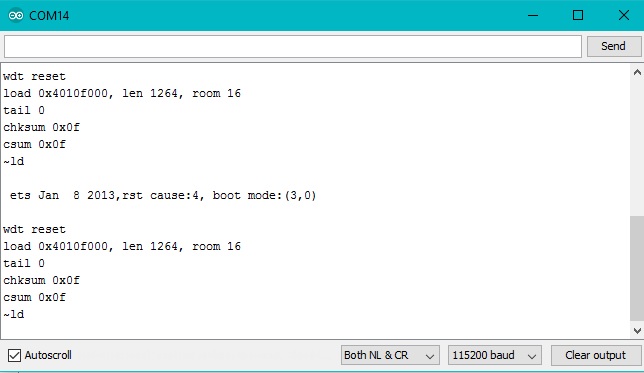The height and width of the screenshot is (373, 644).
Task: Click the second 'csum 0x0f' line
Action: [34, 297]
